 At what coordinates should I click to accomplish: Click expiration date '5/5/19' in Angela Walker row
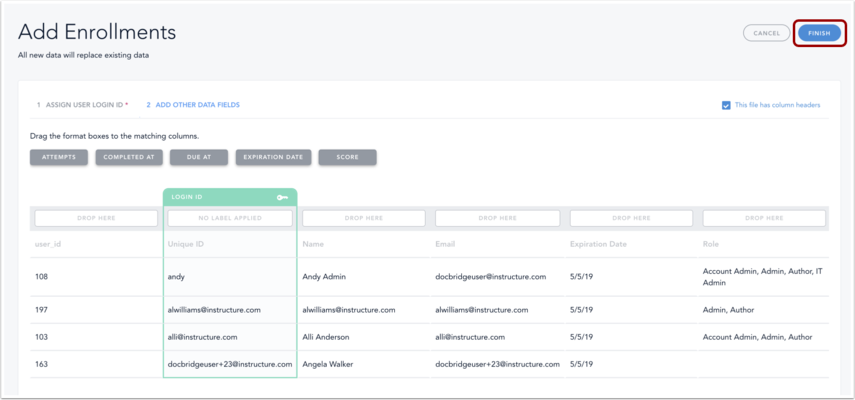point(581,364)
